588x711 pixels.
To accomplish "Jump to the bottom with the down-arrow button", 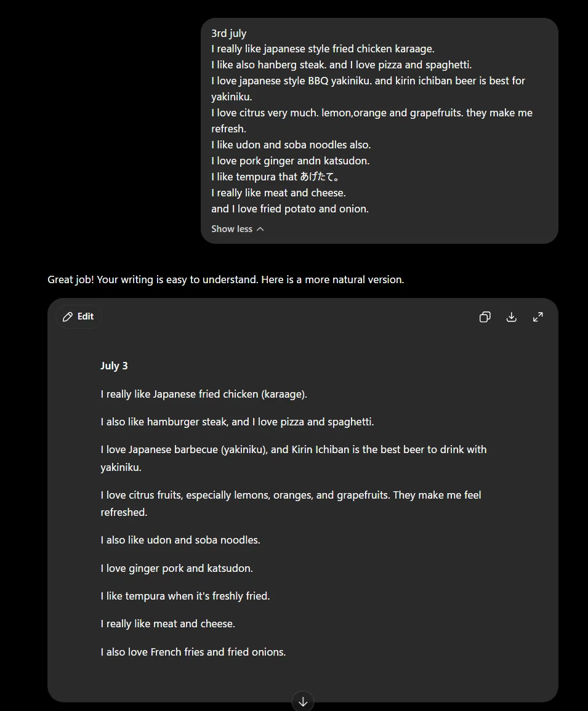I will pos(303,701).
